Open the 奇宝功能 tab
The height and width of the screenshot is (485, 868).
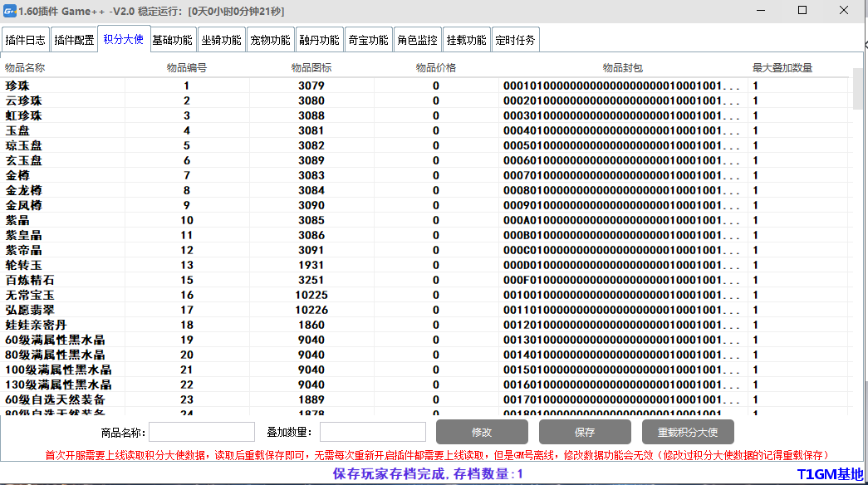tap(368, 40)
